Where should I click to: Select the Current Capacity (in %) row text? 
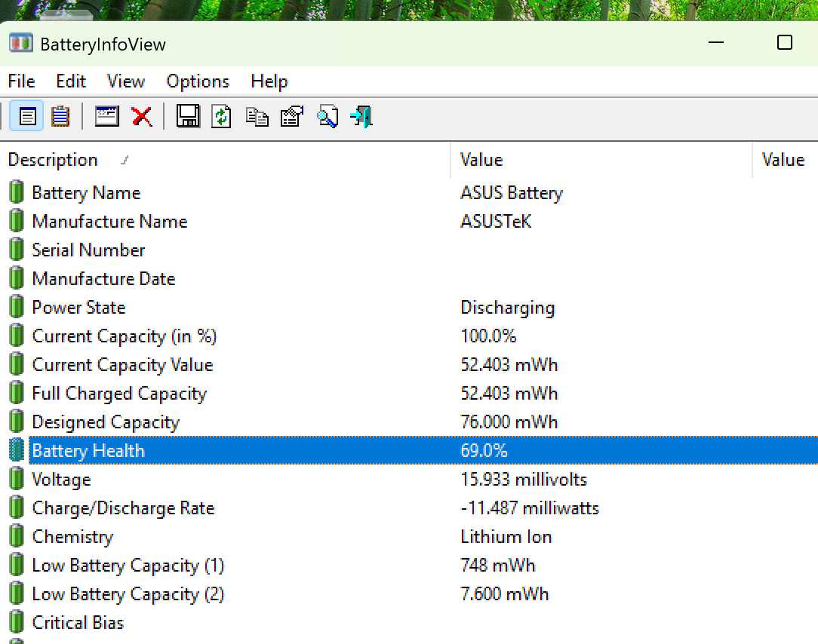point(125,336)
